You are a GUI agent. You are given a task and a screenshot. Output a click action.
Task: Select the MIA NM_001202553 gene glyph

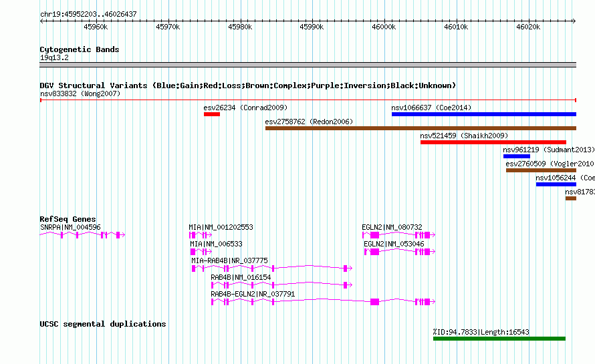coord(201,235)
